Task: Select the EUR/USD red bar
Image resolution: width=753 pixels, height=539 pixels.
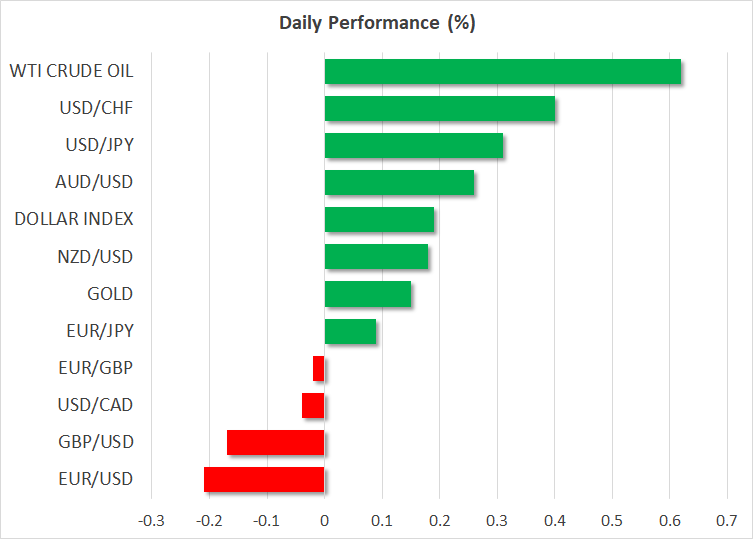Action: click(x=264, y=479)
